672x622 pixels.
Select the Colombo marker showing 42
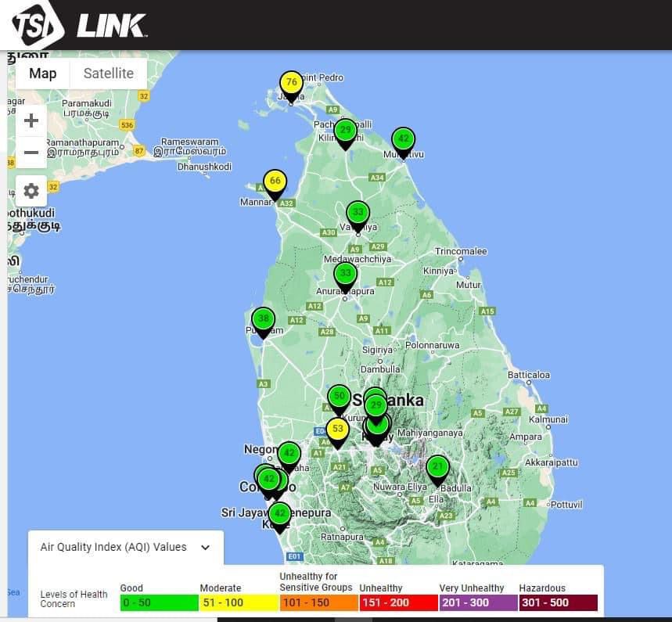click(x=268, y=479)
